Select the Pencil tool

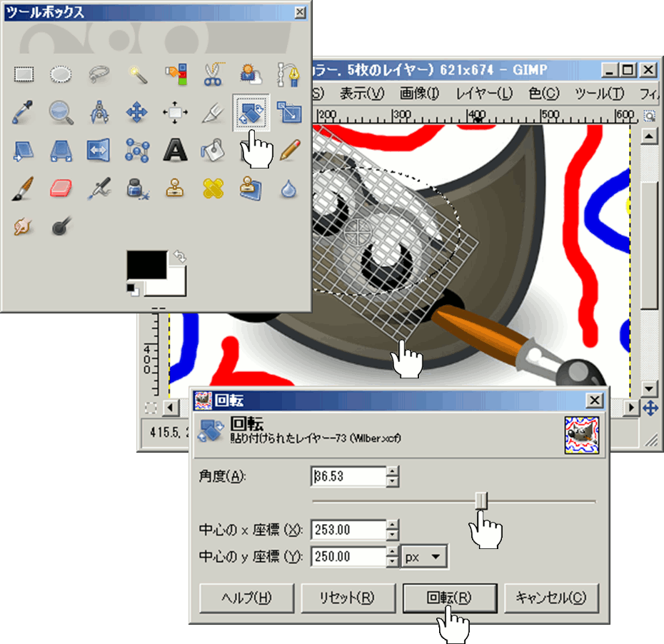pos(289,149)
